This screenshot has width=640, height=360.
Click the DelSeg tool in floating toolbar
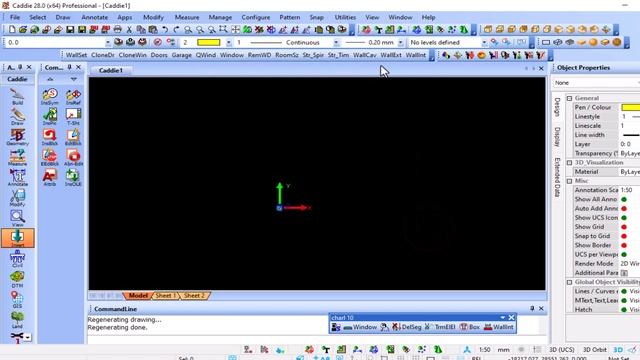tap(407, 327)
